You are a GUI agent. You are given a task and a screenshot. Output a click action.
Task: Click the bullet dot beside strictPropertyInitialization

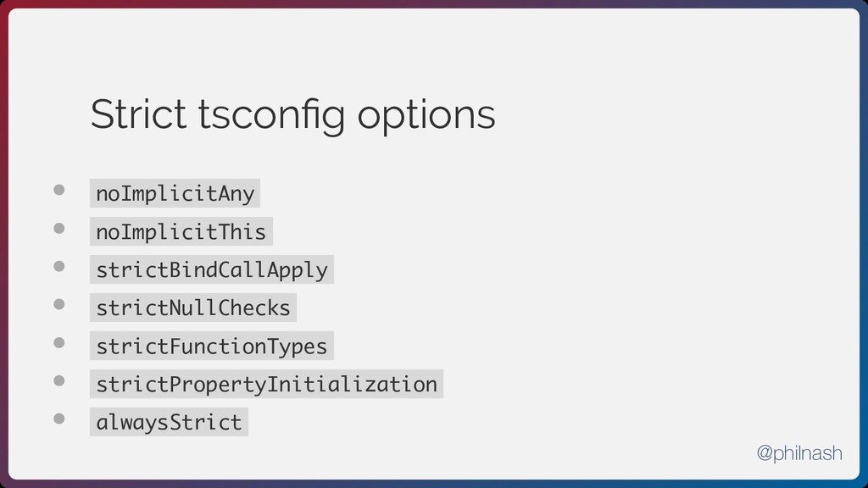60,381
